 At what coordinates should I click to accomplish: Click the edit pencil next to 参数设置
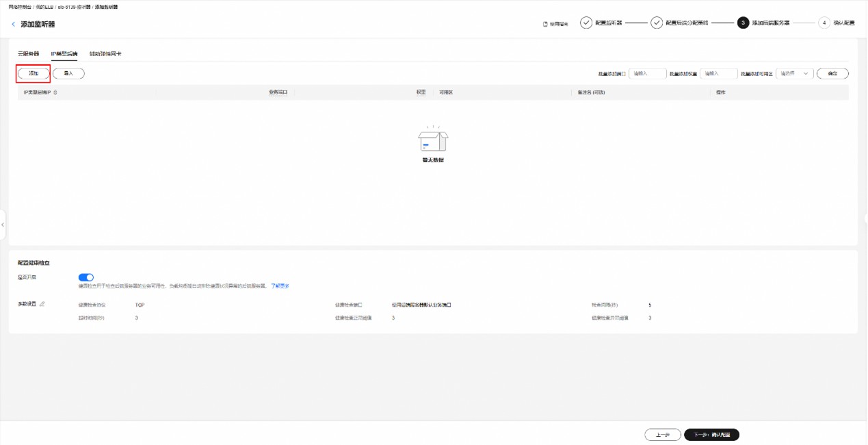coord(42,304)
